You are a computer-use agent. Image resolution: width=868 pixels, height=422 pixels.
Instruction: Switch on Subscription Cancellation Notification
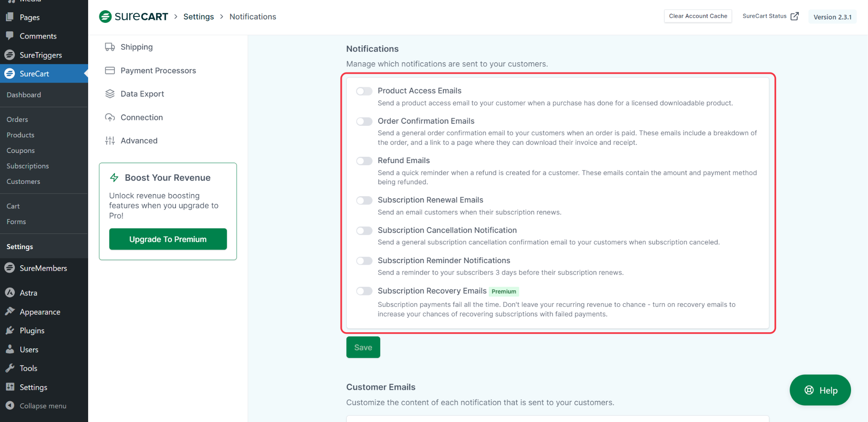[x=364, y=230]
